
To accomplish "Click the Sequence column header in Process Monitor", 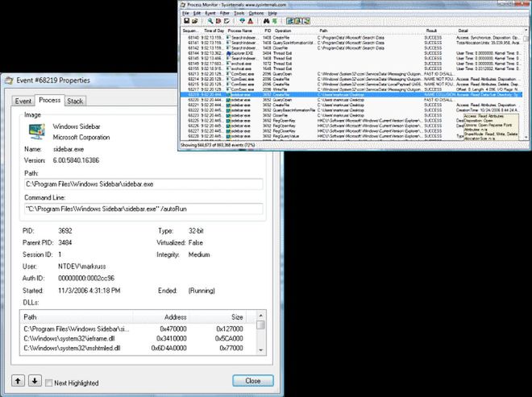I will click(191, 31).
